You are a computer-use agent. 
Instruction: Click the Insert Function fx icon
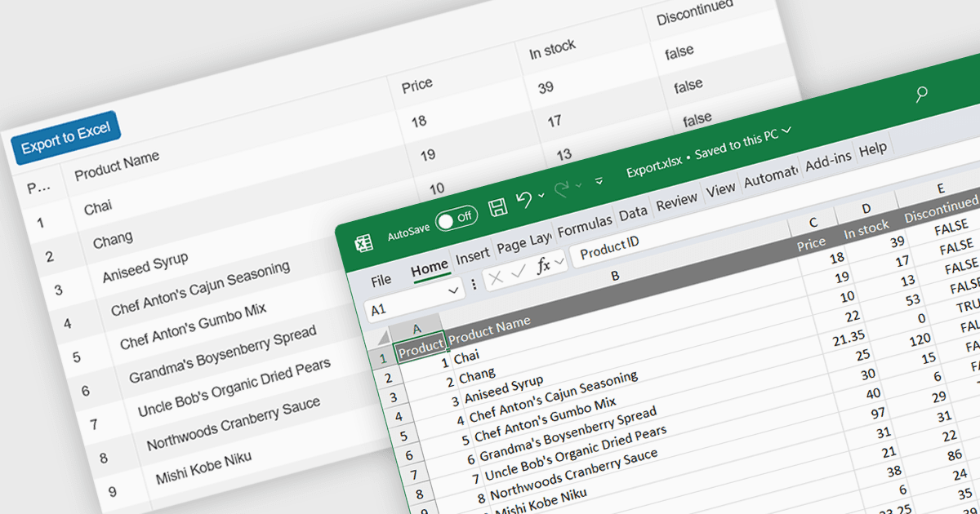543,266
